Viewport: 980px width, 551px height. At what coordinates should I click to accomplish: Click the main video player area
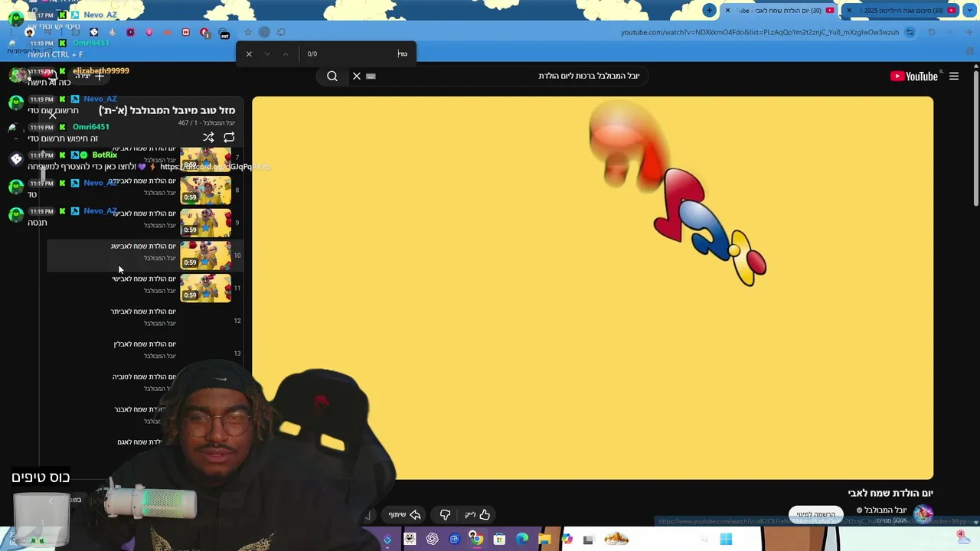[x=593, y=288]
